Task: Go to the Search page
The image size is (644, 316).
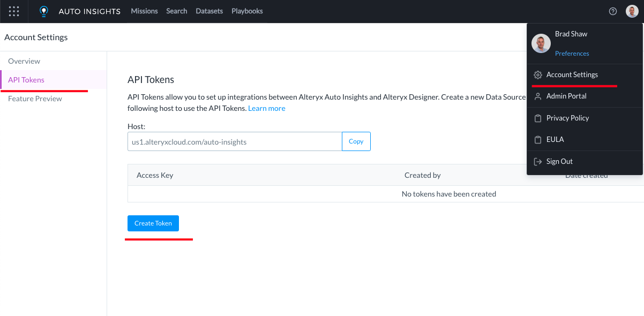Action: [177, 11]
